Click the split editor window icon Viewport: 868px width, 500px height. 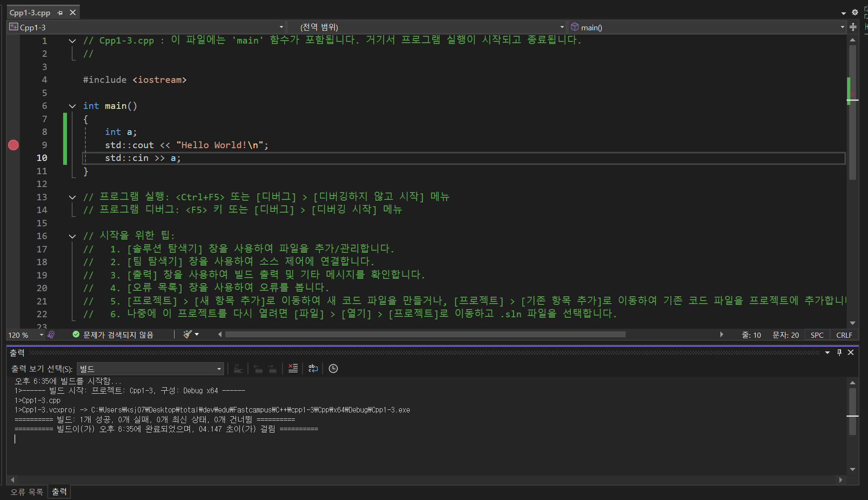point(853,27)
